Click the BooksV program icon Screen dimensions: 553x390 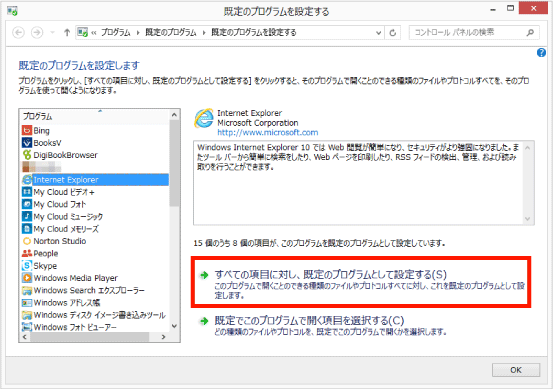tap(27, 143)
